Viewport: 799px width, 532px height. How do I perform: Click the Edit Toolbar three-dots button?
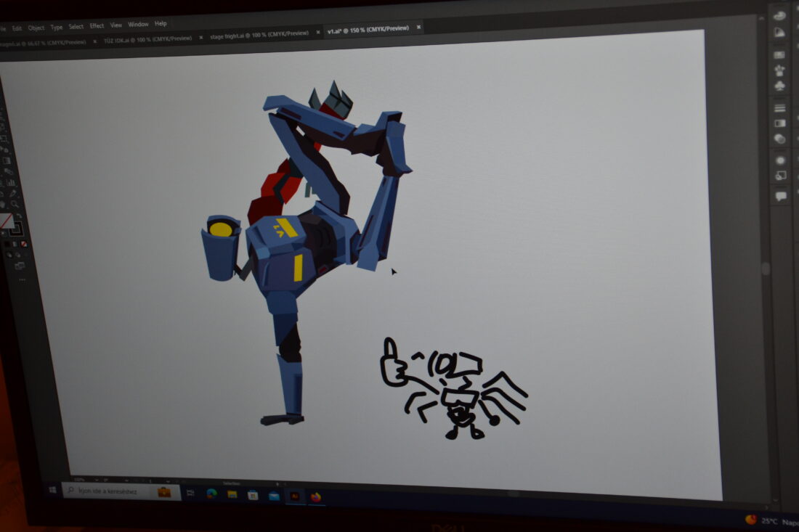[22, 279]
